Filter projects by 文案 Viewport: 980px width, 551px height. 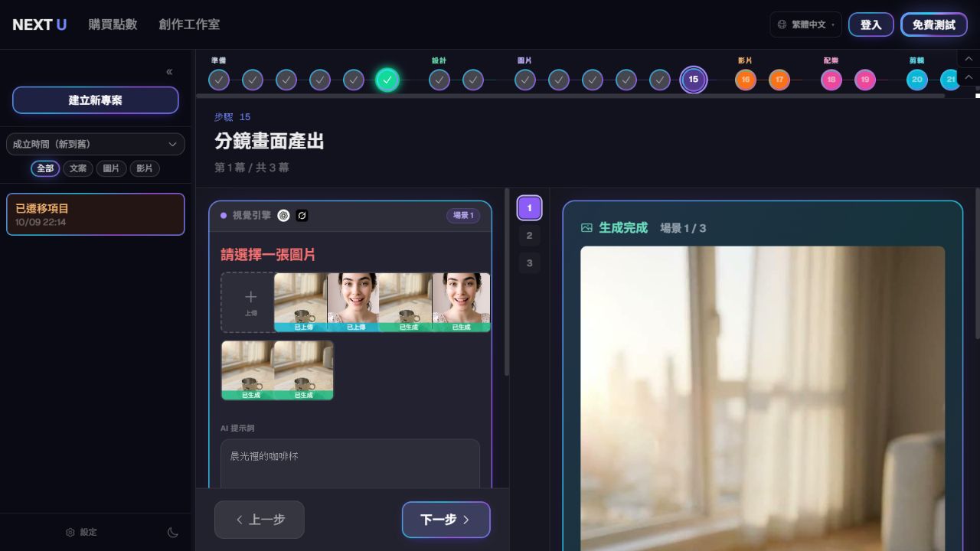click(x=78, y=168)
